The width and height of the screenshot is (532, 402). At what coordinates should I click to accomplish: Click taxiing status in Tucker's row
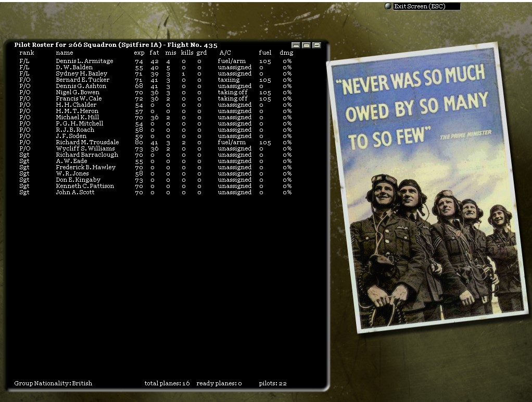click(x=229, y=80)
